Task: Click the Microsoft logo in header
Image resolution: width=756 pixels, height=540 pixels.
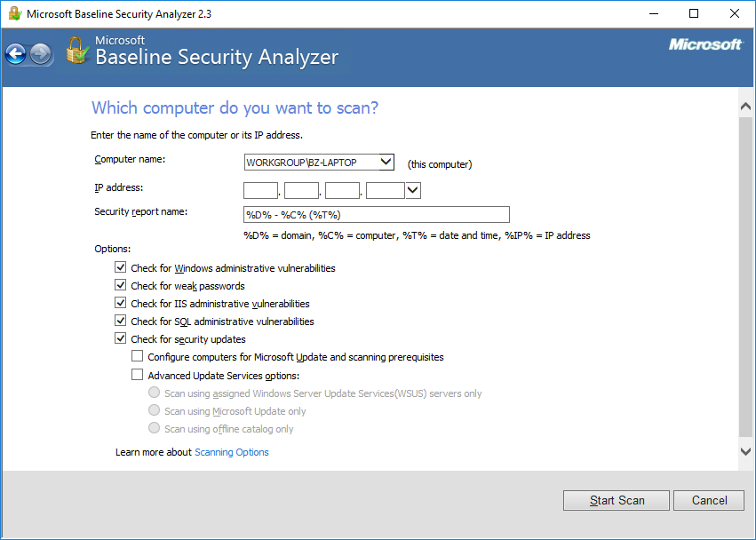Action: (705, 44)
